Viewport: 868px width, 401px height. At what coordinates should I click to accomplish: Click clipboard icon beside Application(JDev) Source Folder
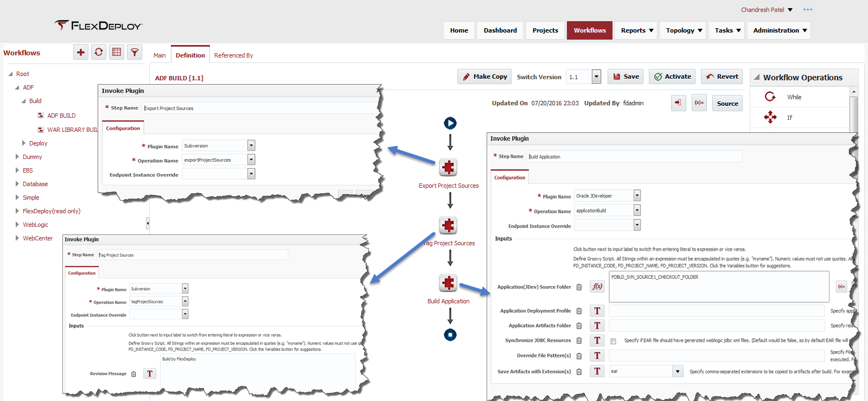[579, 287]
